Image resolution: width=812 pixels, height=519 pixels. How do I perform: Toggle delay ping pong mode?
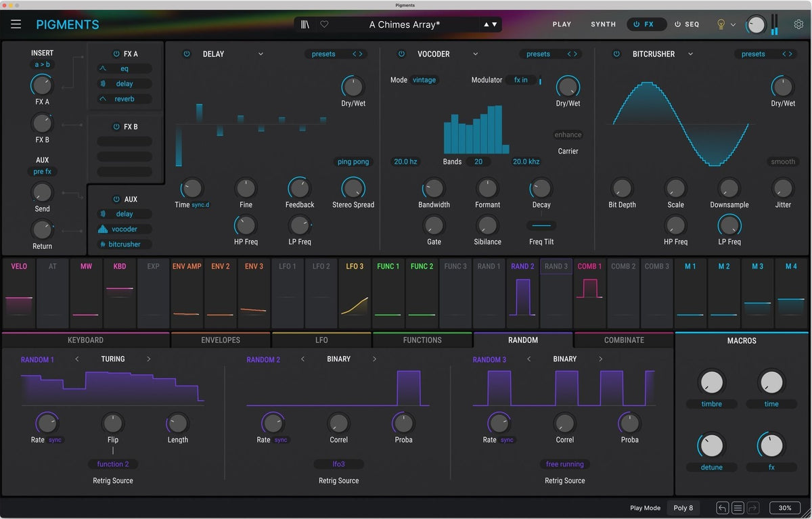coord(353,162)
